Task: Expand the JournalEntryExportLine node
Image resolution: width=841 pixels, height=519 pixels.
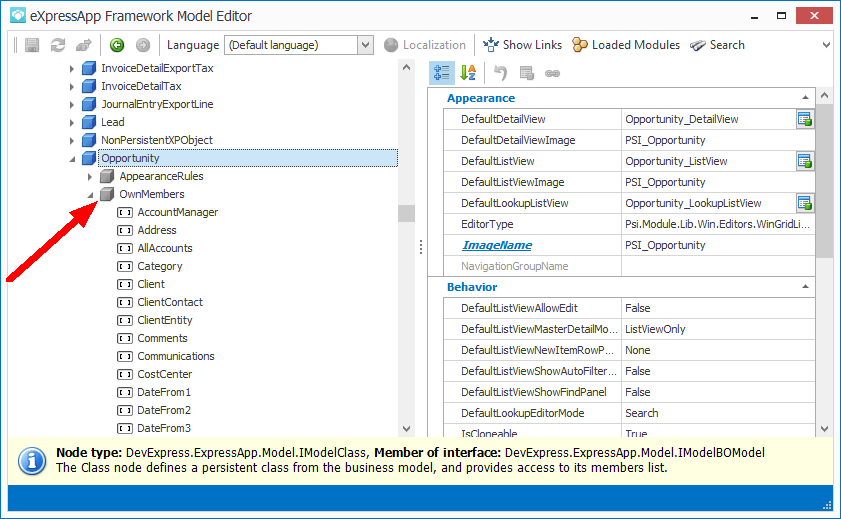Action: pyautogui.click(x=72, y=105)
